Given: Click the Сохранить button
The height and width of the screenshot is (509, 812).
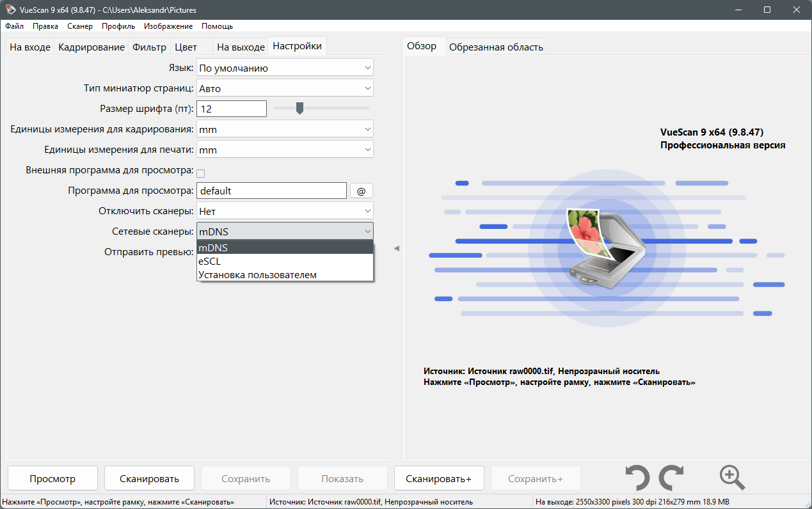Looking at the screenshot, I should point(246,478).
